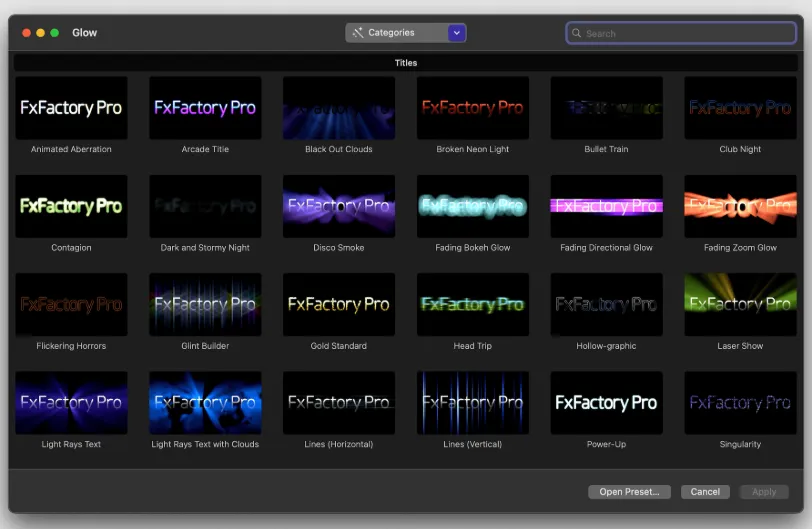812x529 pixels.
Task: Choose the Hollow-graphic preset thumbnail
Action: [x=606, y=304]
